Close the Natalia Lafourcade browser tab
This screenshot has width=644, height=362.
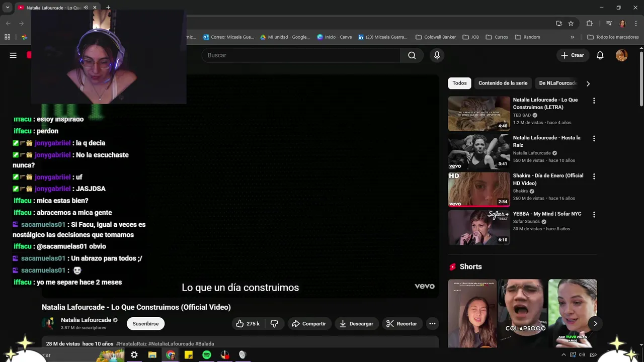(95, 8)
